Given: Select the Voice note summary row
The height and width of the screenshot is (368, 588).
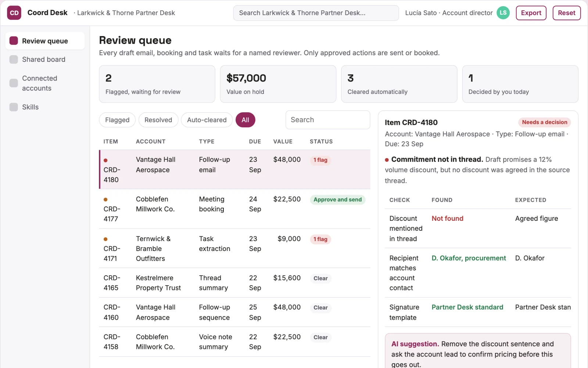Looking at the screenshot, I should (235, 342).
